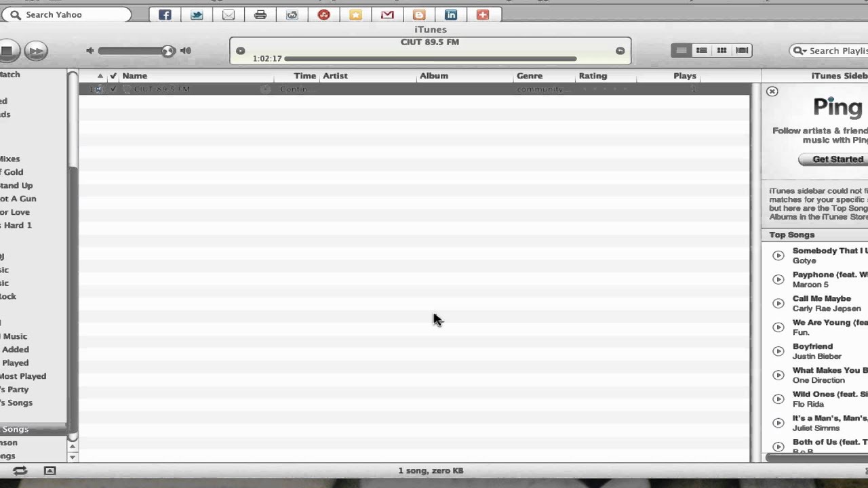Toggle repeat with the loop arrows icon
Viewport: 868px width, 488px height.
20,470
